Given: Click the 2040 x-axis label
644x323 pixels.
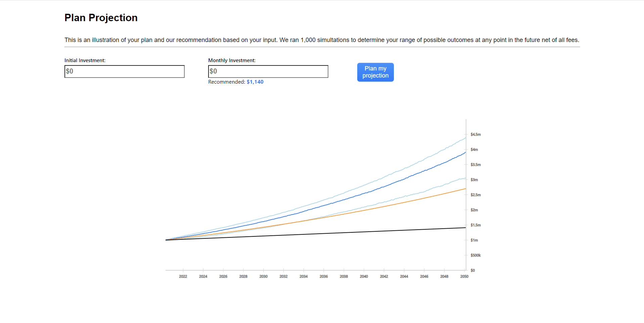Looking at the screenshot, I should pyautogui.click(x=364, y=276).
